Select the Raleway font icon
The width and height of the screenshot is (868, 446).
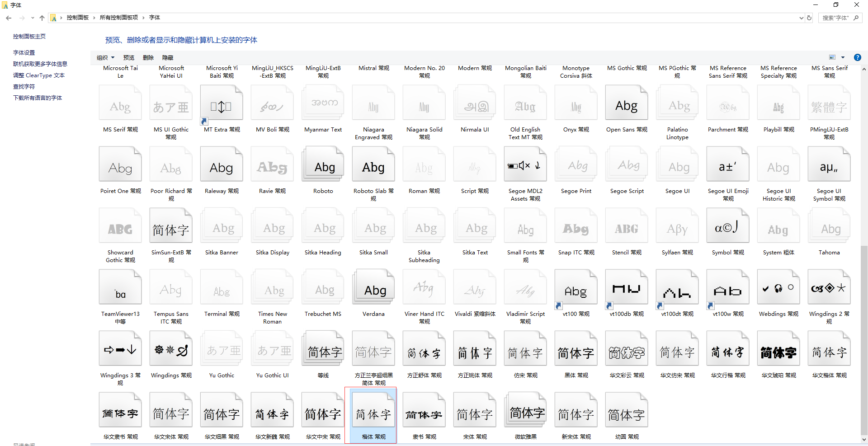point(222,164)
